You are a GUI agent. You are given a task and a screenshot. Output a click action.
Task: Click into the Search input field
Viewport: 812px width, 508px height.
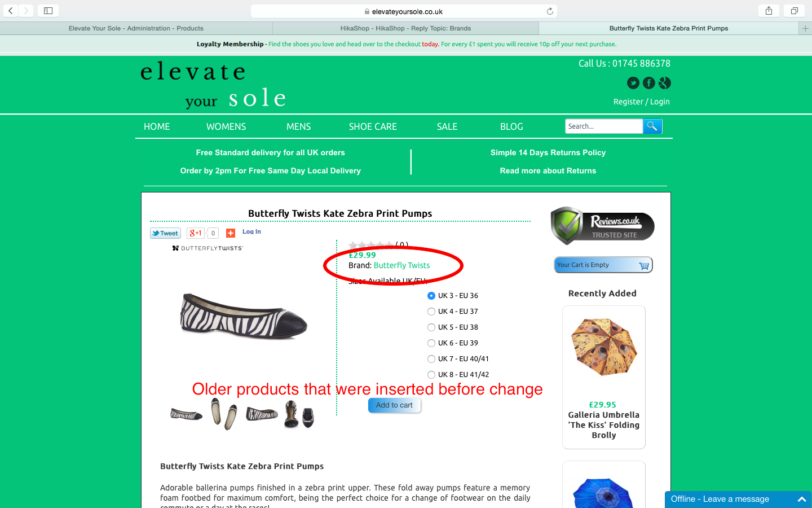point(604,126)
